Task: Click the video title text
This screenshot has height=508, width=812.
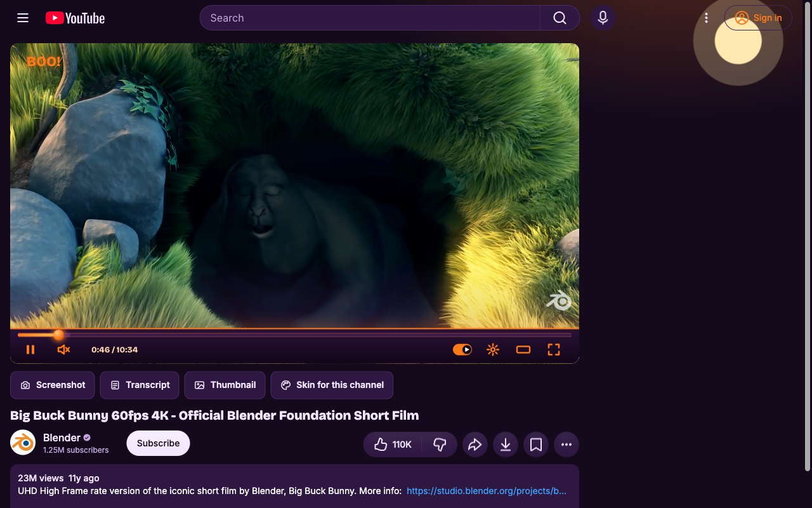Action: (214, 415)
